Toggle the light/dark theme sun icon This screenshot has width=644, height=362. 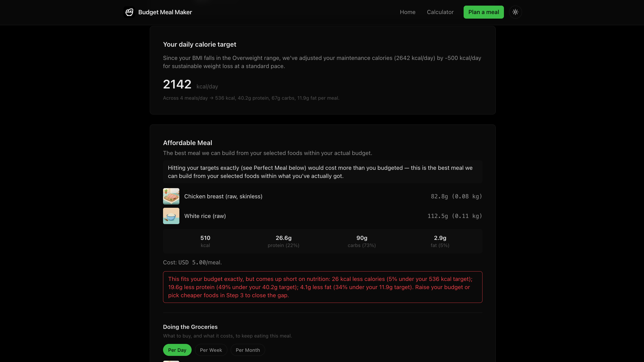pyautogui.click(x=515, y=12)
